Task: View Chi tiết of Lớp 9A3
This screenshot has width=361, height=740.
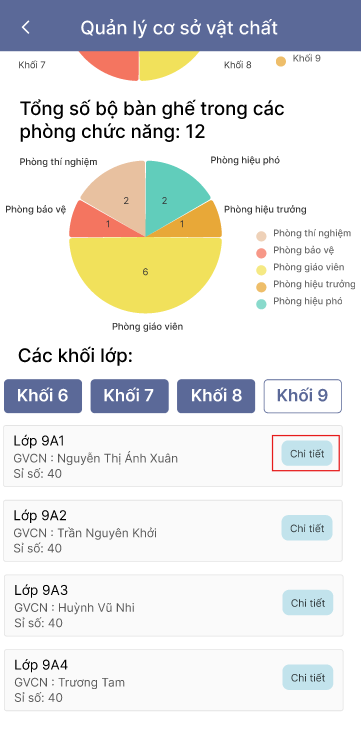Action: (x=308, y=603)
